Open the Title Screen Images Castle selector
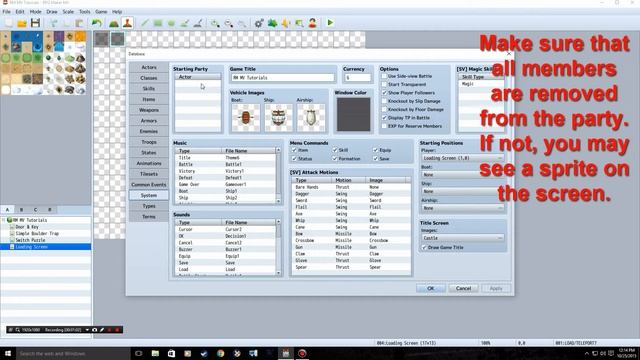Image resolution: width=640 pixels, height=360 pixels. coord(462,238)
